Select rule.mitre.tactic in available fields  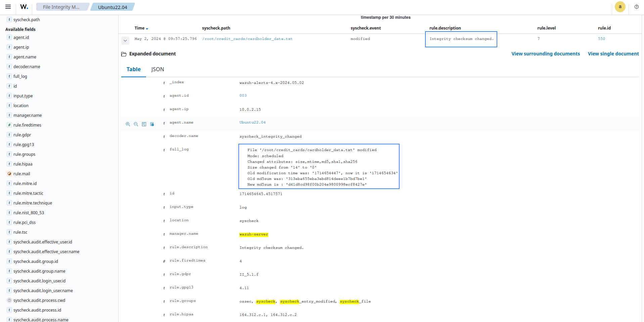pos(28,193)
